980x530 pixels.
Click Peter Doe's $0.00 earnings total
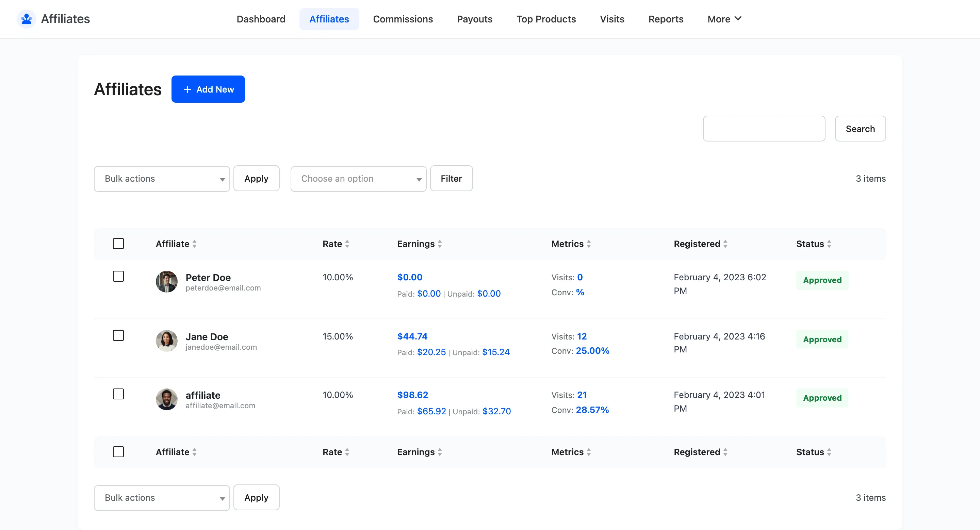[x=410, y=277]
